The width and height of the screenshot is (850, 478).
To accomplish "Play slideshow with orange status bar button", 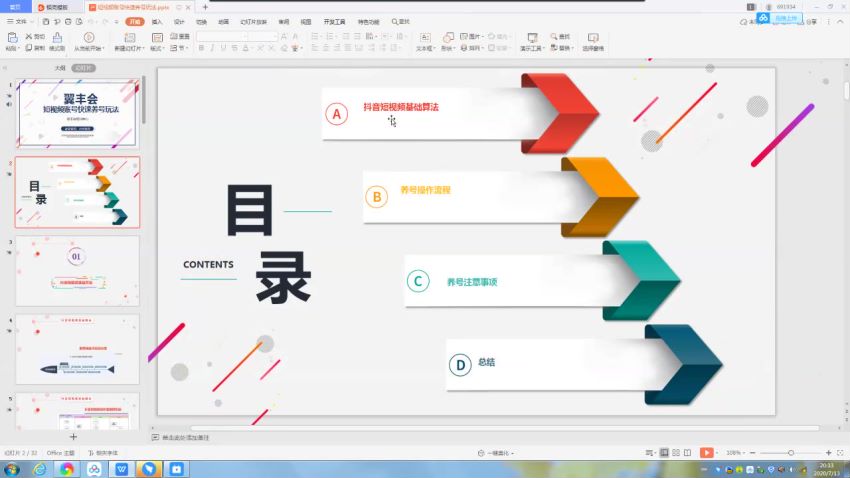I will coord(706,453).
